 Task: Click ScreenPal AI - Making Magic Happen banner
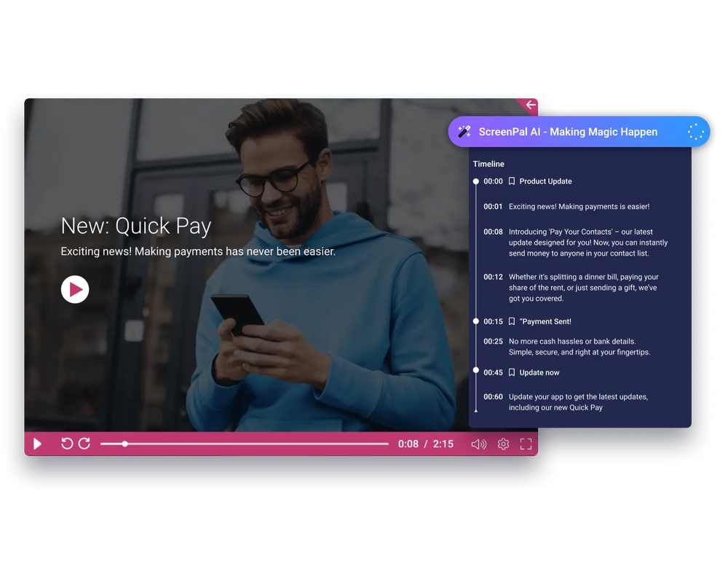point(568,132)
